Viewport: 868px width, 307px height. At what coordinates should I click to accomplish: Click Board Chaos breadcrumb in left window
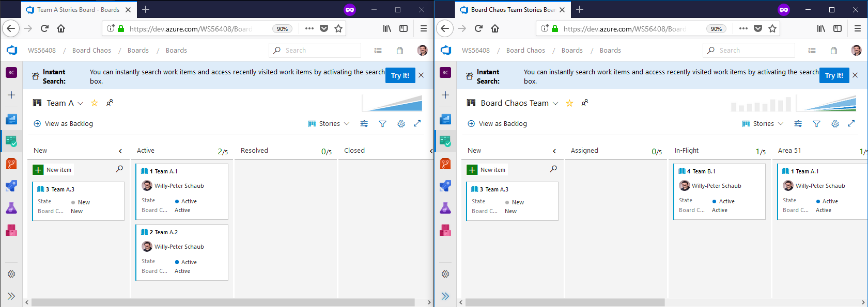pyautogui.click(x=91, y=50)
